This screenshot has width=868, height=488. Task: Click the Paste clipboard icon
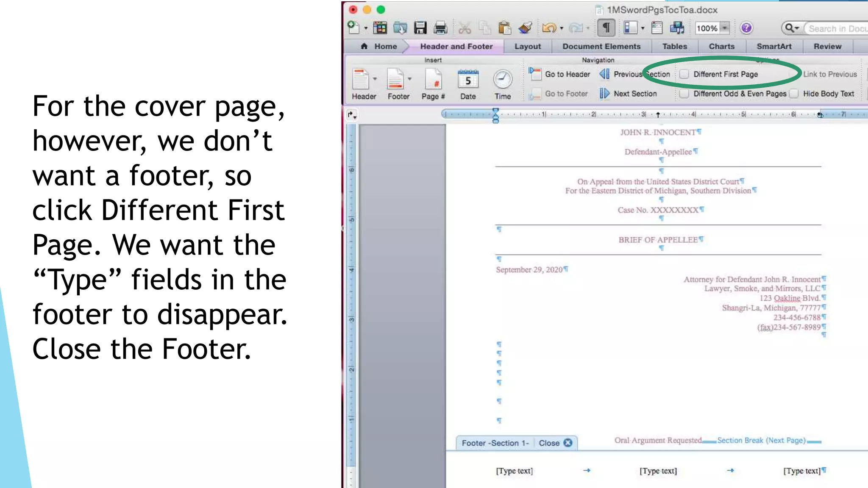[x=504, y=28]
